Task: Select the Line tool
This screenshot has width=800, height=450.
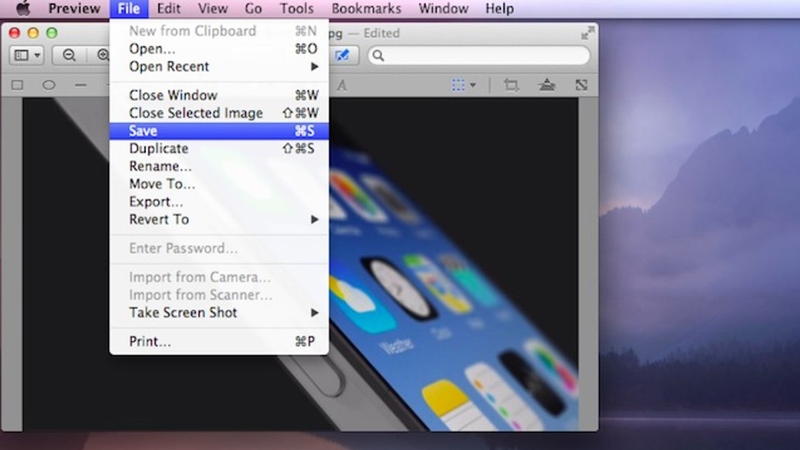Action: [81, 85]
